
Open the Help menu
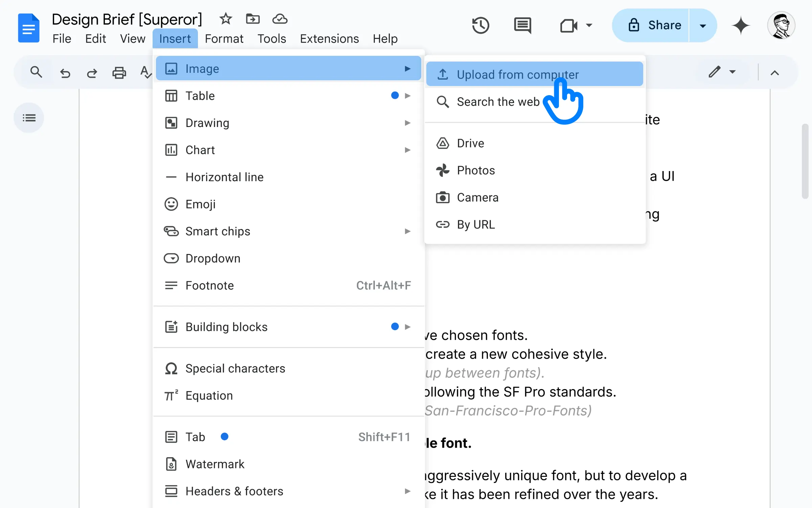[385, 39]
